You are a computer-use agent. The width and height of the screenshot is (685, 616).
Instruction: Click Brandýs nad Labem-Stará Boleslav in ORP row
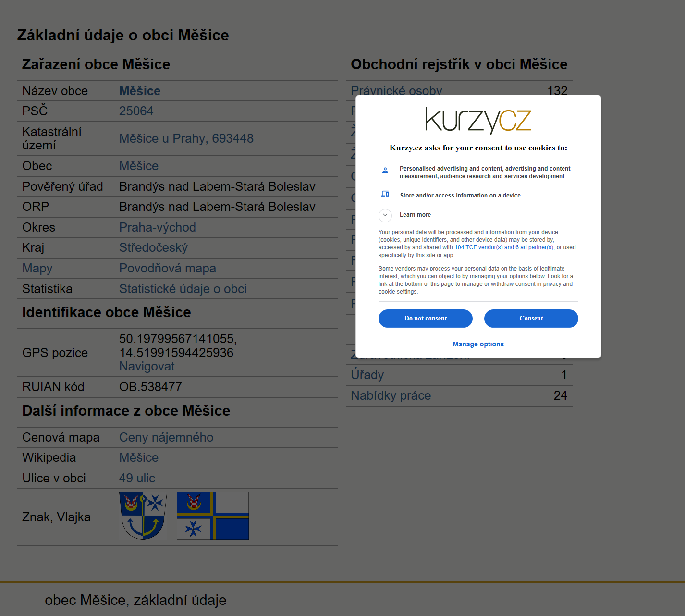217,207
